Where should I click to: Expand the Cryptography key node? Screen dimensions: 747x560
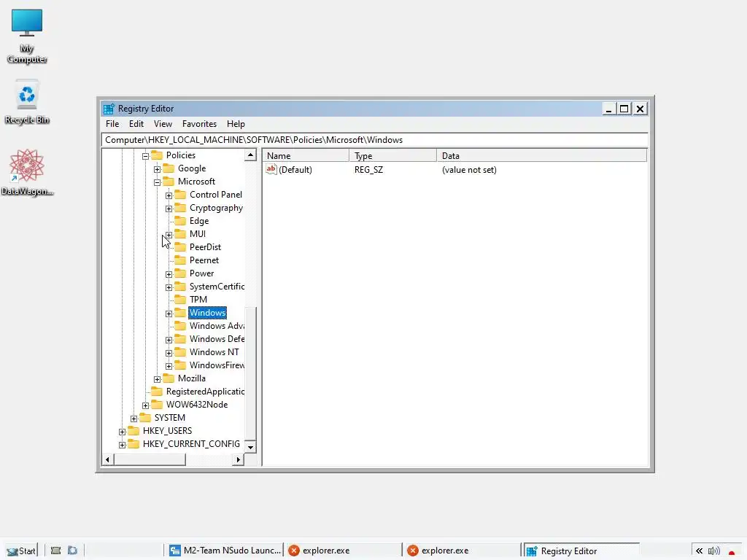pos(169,209)
